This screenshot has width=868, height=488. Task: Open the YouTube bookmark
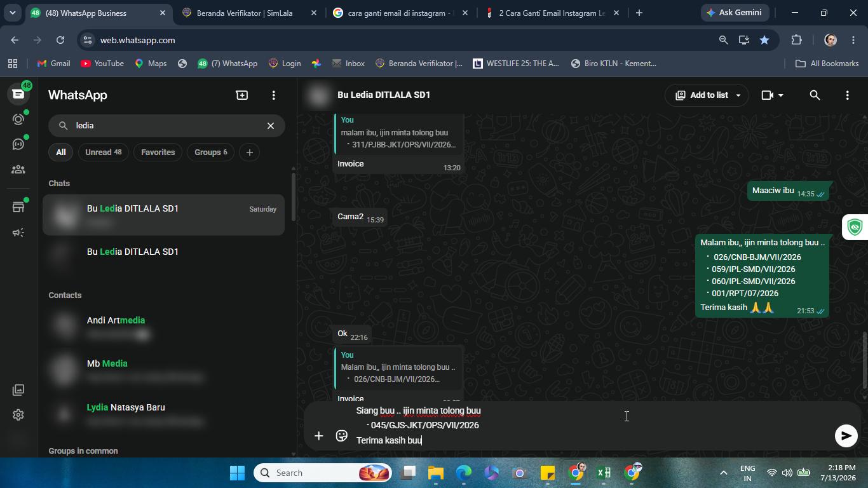tap(102, 64)
